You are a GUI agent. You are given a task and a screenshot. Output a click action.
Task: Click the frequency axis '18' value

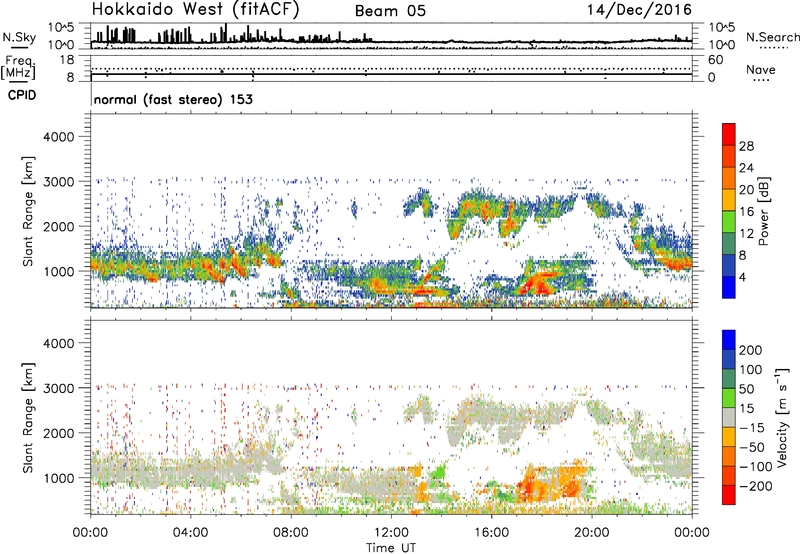[x=67, y=60]
